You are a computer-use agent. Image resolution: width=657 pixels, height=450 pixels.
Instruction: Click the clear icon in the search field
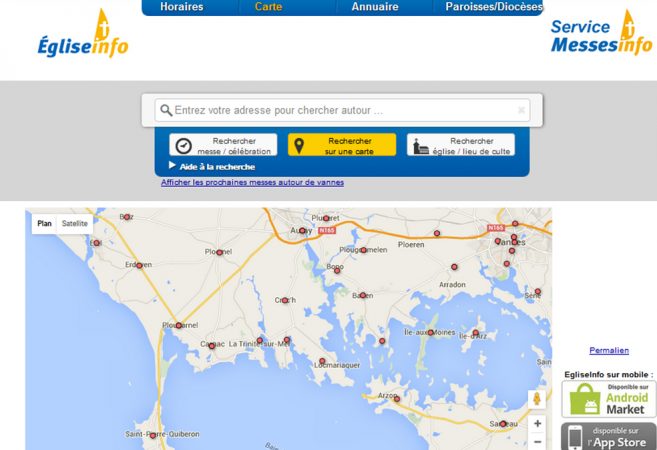click(521, 110)
